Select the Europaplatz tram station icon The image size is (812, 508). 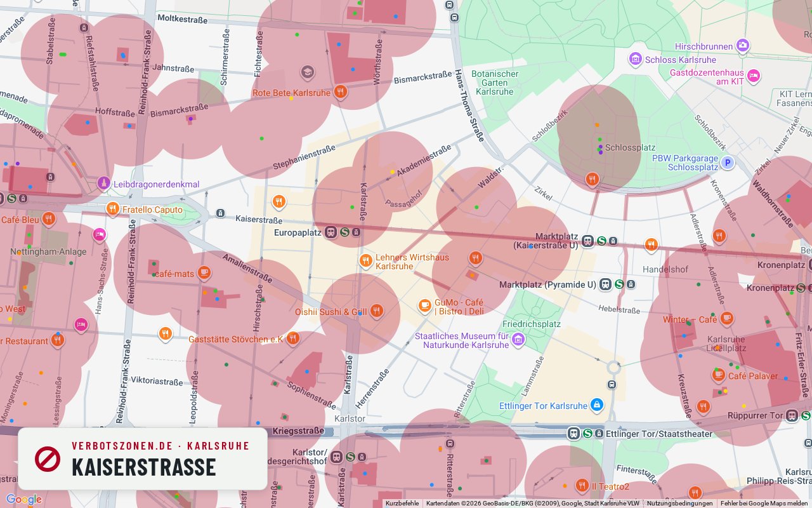click(x=331, y=232)
